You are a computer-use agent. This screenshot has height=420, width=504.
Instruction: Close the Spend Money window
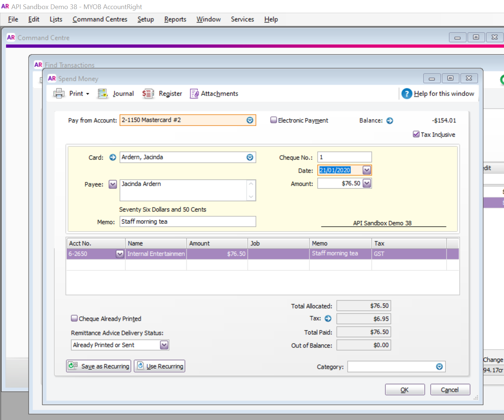(469, 78)
